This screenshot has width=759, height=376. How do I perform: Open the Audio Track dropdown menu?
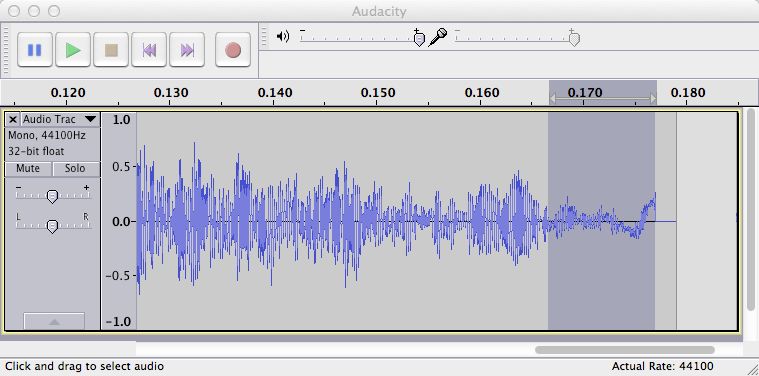pyautogui.click(x=60, y=119)
